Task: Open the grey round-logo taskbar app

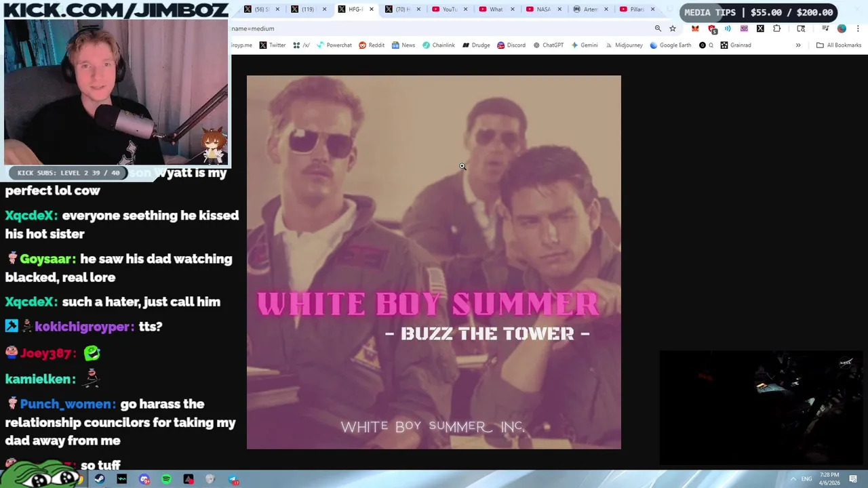Action: 210,479
